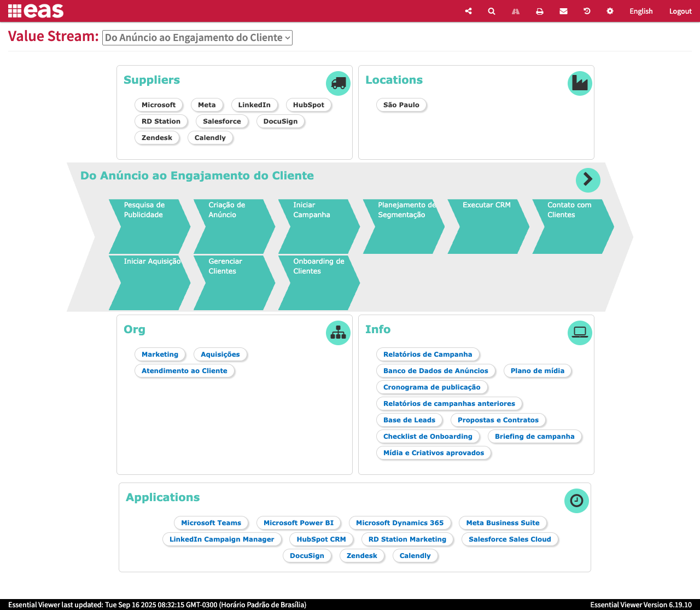Click the Meta supplier tag

pyautogui.click(x=207, y=105)
